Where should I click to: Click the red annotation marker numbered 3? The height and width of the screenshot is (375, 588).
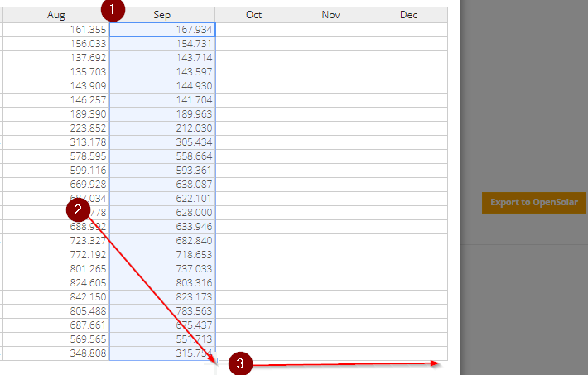coord(240,363)
